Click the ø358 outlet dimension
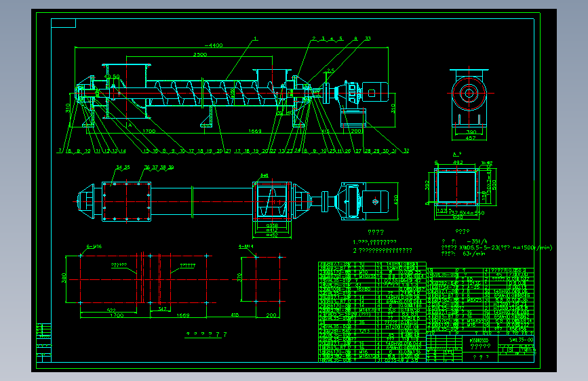This screenshot has width=588, height=381. 272,225
